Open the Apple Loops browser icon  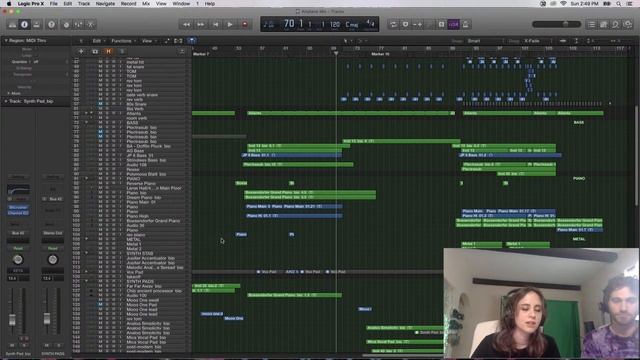pyautogui.click(x=616, y=24)
